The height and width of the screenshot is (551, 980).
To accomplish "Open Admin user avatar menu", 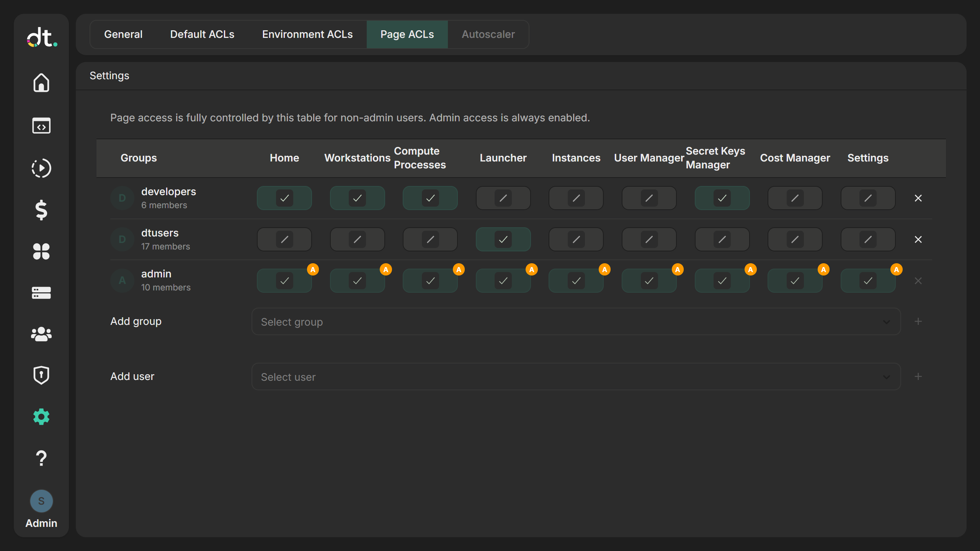I will click(41, 501).
